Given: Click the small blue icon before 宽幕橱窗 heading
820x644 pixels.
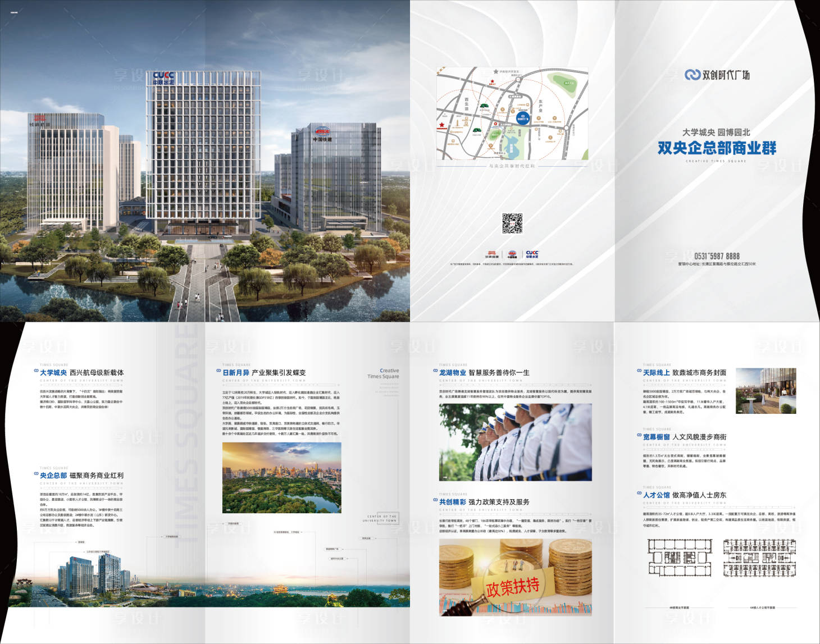Looking at the screenshot, I should 639,435.
